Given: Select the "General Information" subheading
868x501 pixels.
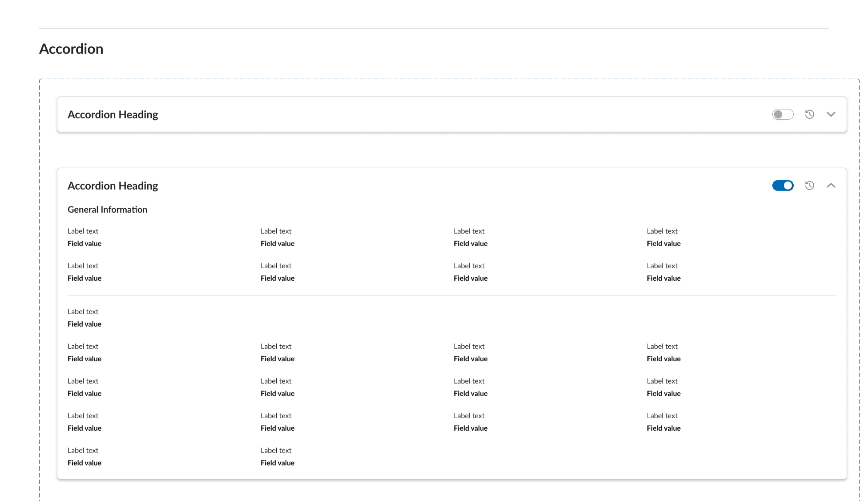Looking at the screenshot, I should click(x=107, y=210).
